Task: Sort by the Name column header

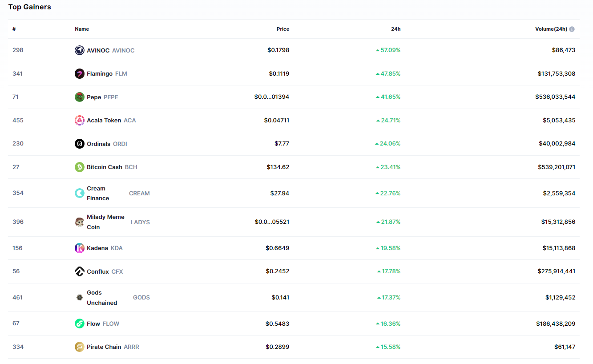Action: (x=82, y=29)
